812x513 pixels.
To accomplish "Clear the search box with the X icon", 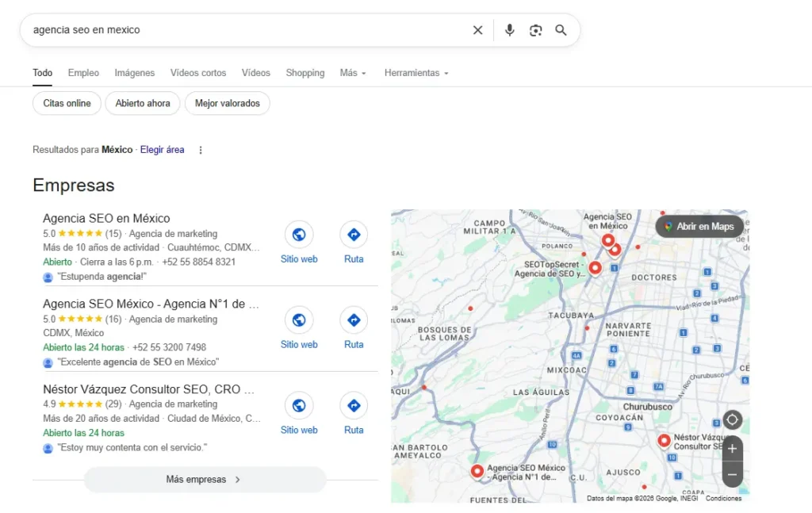I will coord(477,30).
